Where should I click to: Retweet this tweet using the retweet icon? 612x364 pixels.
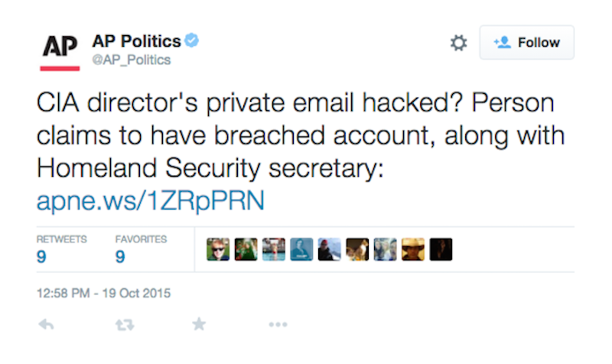click(x=124, y=324)
